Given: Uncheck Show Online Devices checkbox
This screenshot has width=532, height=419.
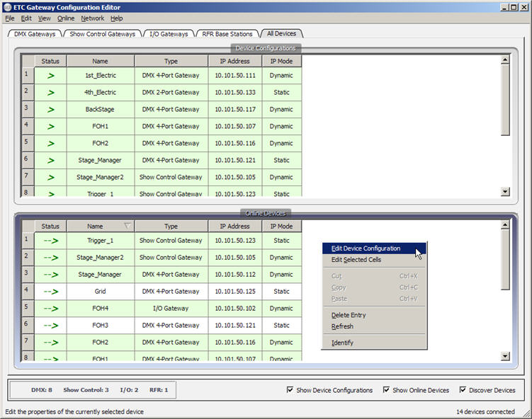Looking at the screenshot, I should [x=387, y=390].
